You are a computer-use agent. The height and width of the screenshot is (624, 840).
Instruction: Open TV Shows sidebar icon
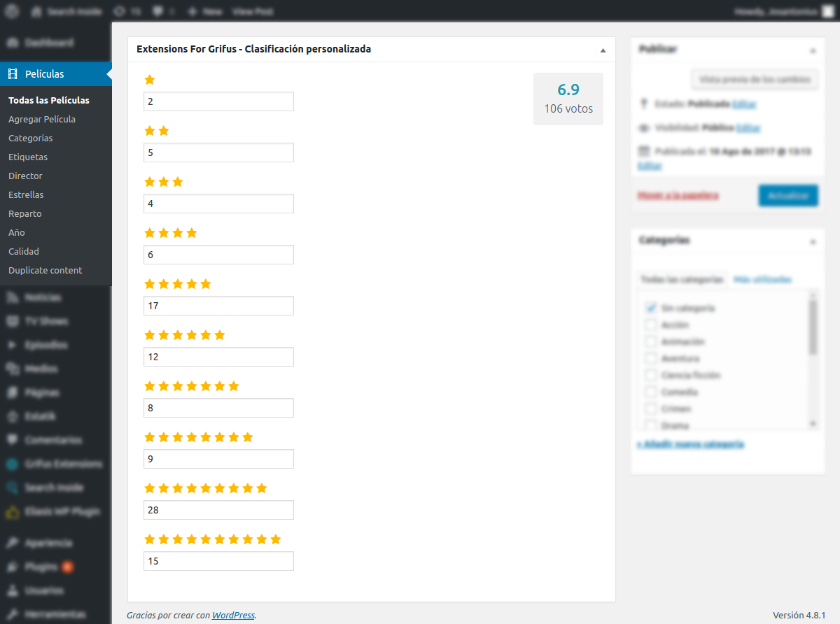pos(13,321)
